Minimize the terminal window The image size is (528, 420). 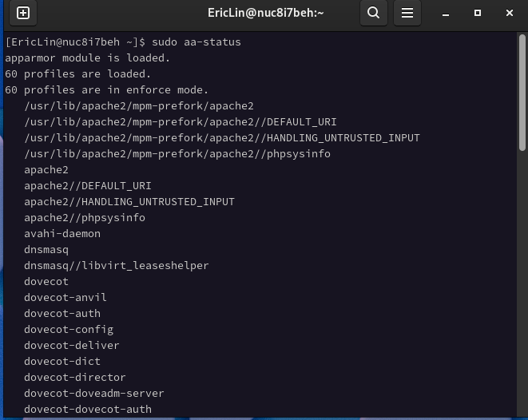point(446,13)
